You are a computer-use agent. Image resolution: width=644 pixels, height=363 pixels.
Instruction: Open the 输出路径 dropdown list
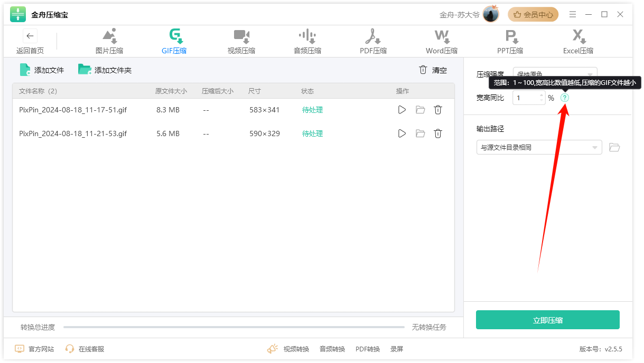click(x=539, y=148)
